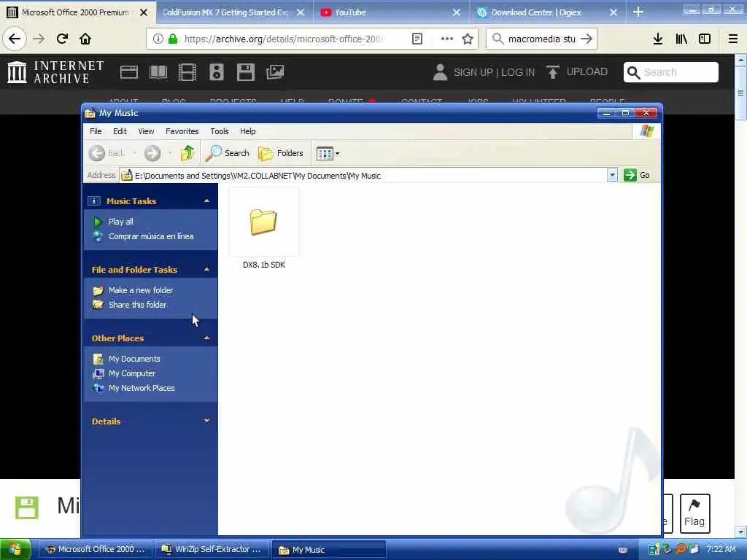The width and height of the screenshot is (747, 560).
Task: Open the Views icon in Explorer toolbar
Action: pos(325,153)
